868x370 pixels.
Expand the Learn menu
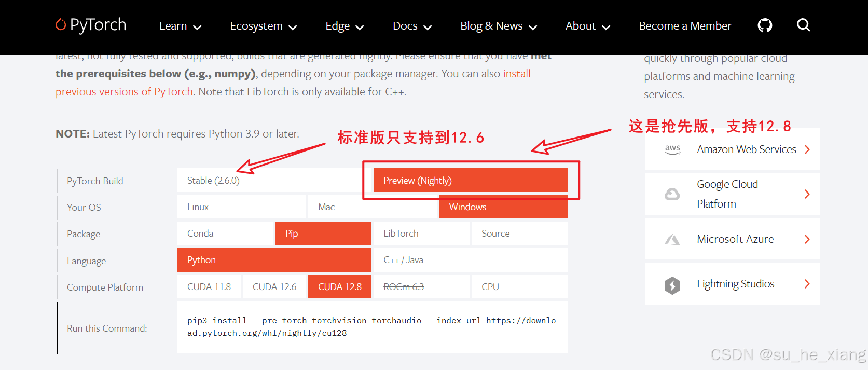180,26
